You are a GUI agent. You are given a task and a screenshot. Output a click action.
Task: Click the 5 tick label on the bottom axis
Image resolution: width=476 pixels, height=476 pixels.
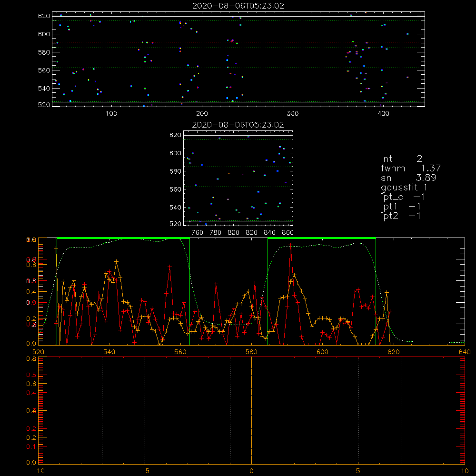(x=358, y=471)
